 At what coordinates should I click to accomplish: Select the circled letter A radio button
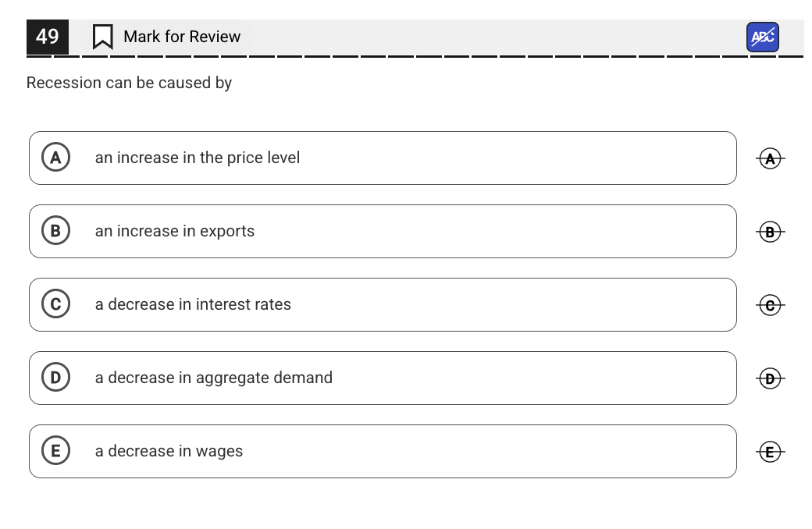[55, 158]
